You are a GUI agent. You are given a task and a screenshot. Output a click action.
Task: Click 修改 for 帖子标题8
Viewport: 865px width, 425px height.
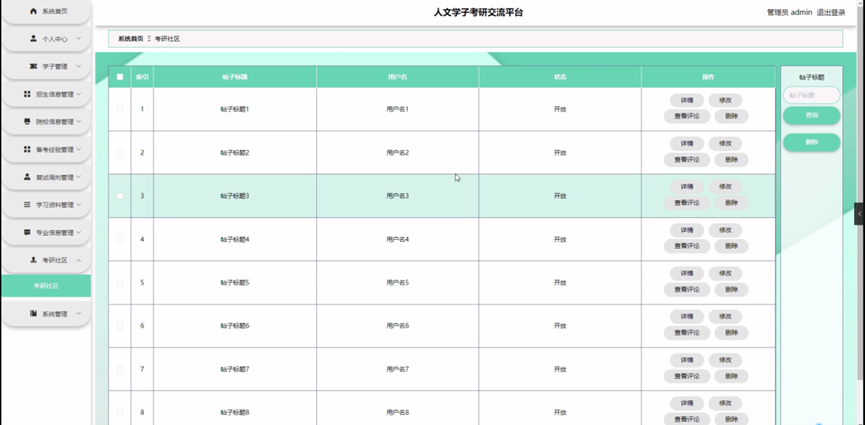click(725, 403)
